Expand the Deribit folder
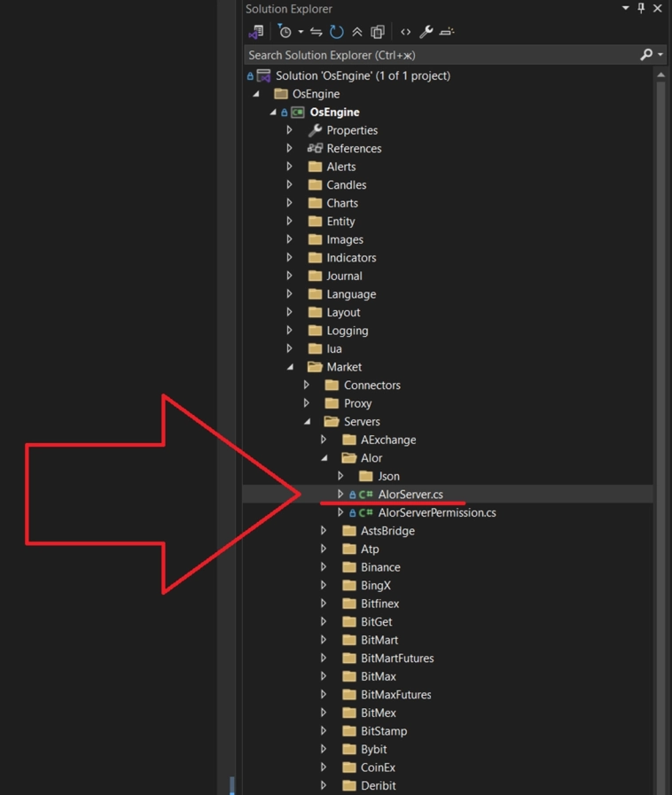This screenshot has height=795, width=672. click(x=324, y=785)
